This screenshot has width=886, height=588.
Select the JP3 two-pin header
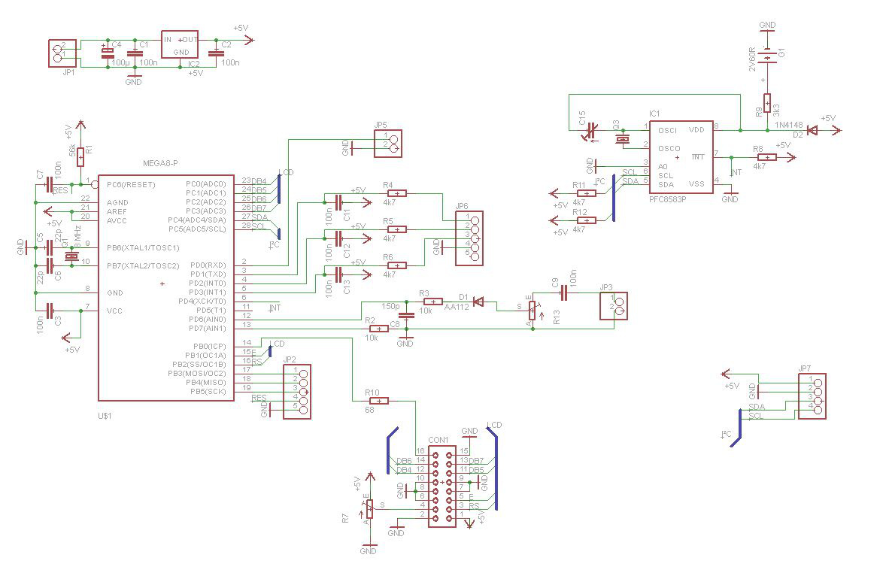614,306
